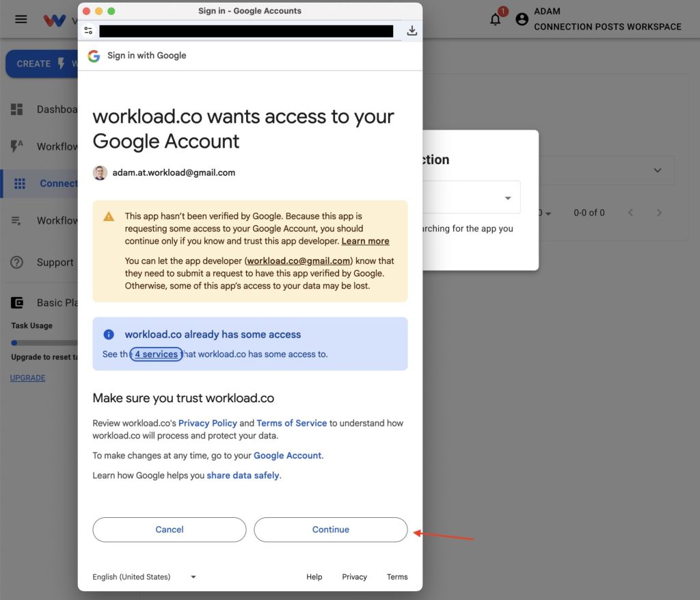The height and width of the screenshot is (600, 700).
Task: Click the Workflow lightning icon in sidebar
Action: [16, 146]
